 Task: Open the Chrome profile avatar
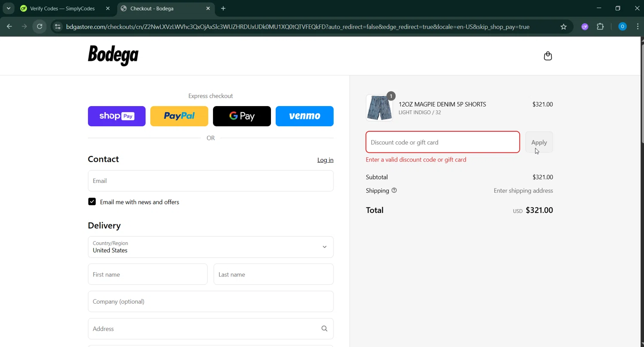623,27
